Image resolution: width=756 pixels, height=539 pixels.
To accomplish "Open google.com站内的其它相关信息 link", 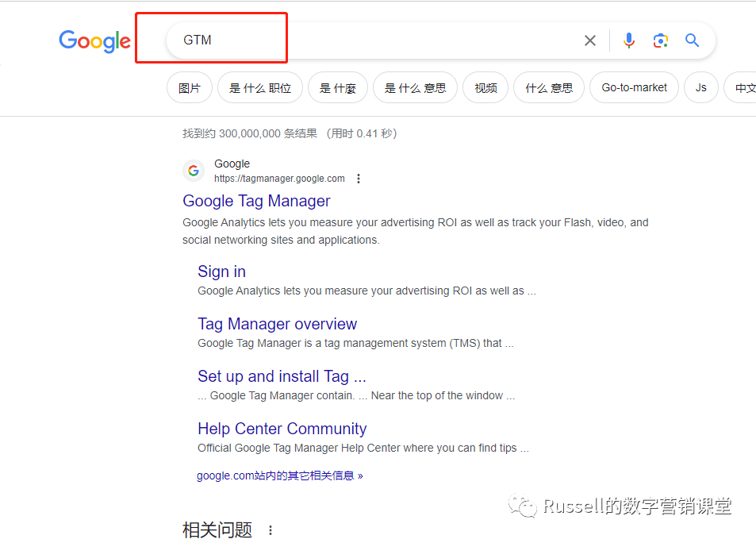I will coord(279,476).
